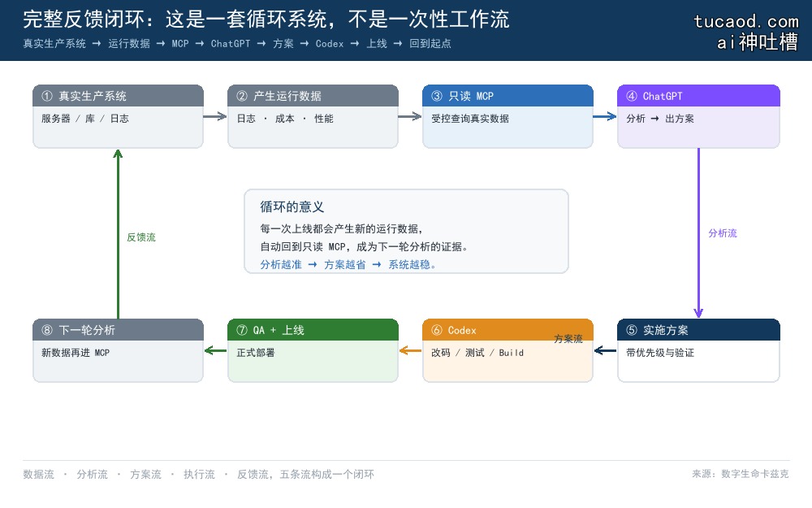Screen dimensions: 812x508
Task: Click the line 每一次上线都会产生新的运行数据
Action: tap(342, 229)
